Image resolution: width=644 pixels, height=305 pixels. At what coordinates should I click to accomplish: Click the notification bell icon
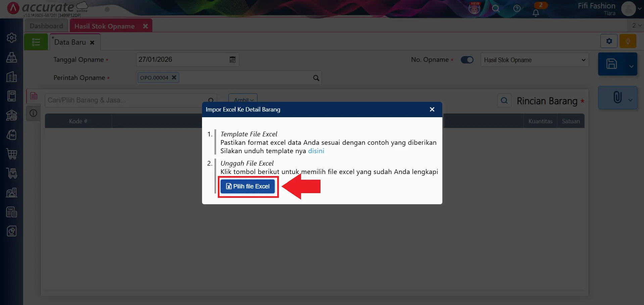click(536, 13)
